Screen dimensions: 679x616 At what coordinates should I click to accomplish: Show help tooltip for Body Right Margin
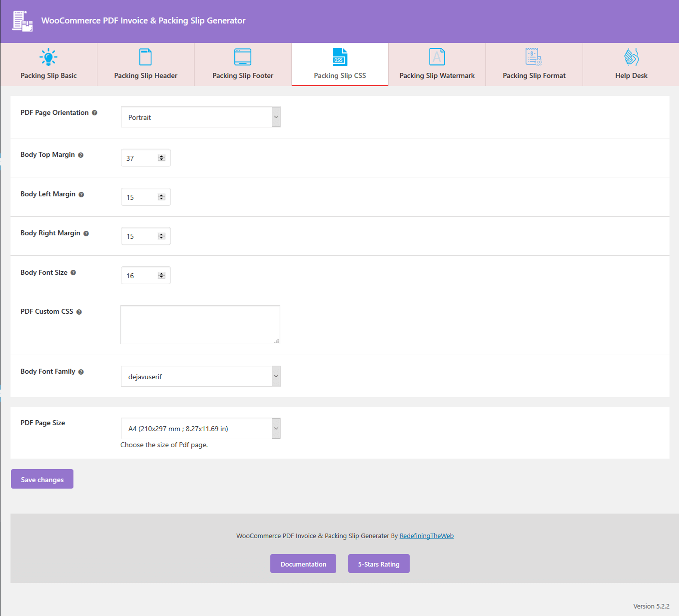86,233
